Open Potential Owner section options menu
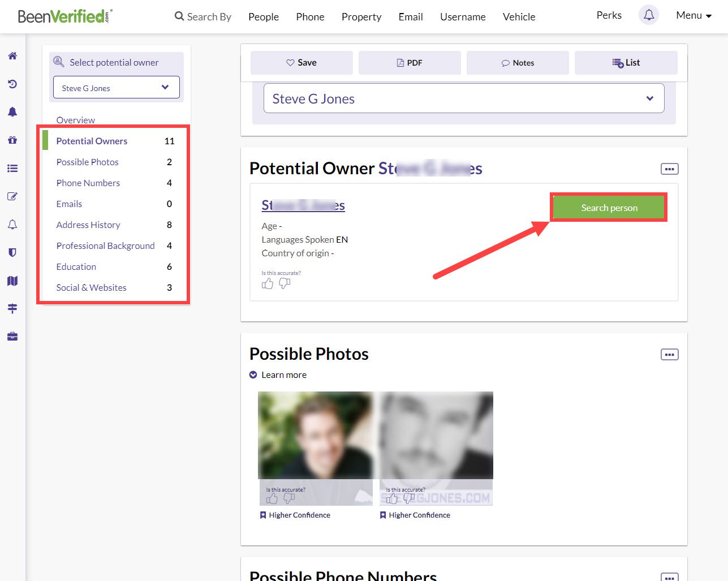728x581 pixels. tap(670, 169)
